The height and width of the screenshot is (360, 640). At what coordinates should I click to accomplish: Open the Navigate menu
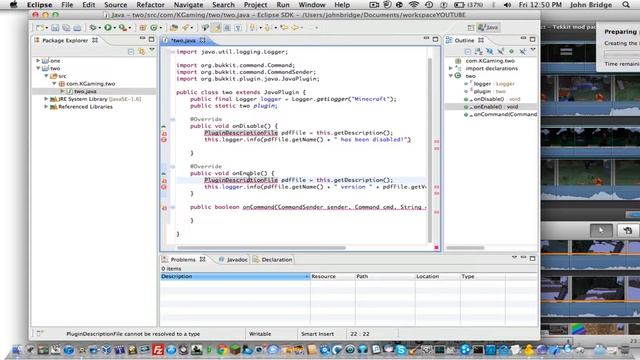point(188,5)
